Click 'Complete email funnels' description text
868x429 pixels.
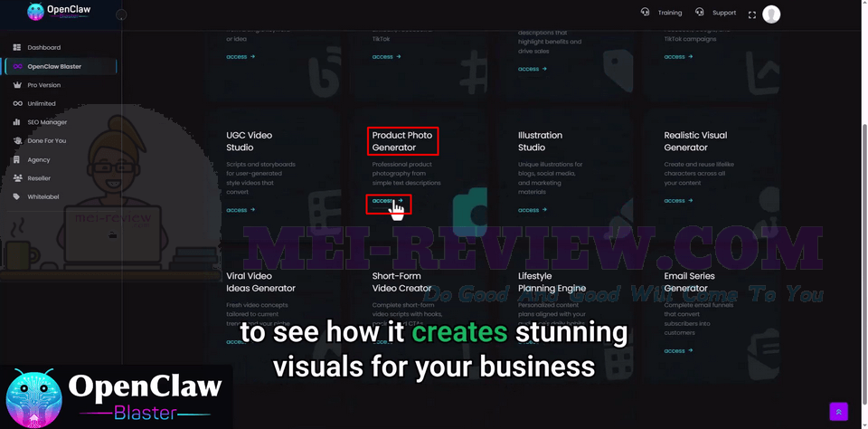pos(699,319)
